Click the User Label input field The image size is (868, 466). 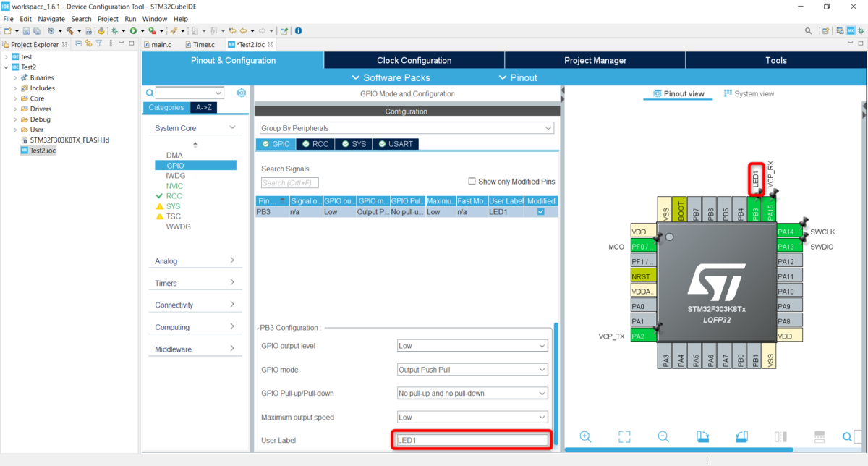pos(472,440)
